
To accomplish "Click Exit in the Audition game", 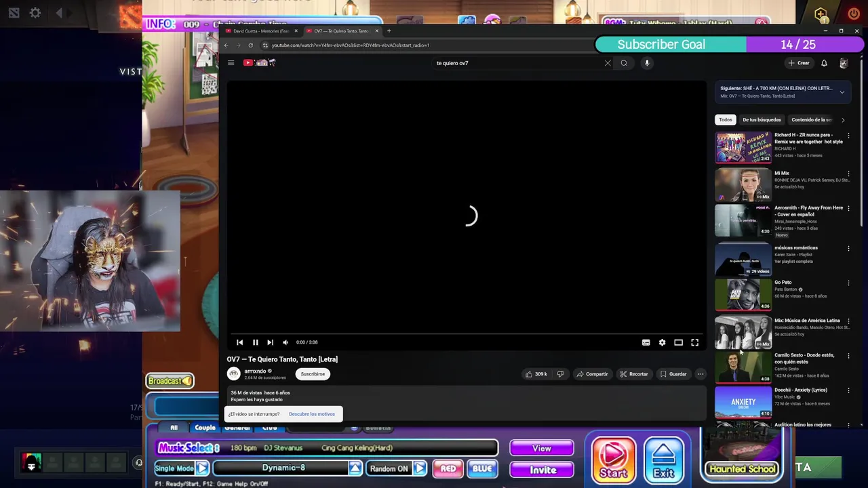I will (663, 462).
